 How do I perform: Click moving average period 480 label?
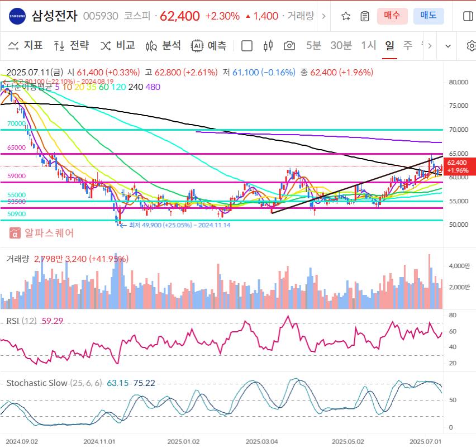click(x=153, y=87)
